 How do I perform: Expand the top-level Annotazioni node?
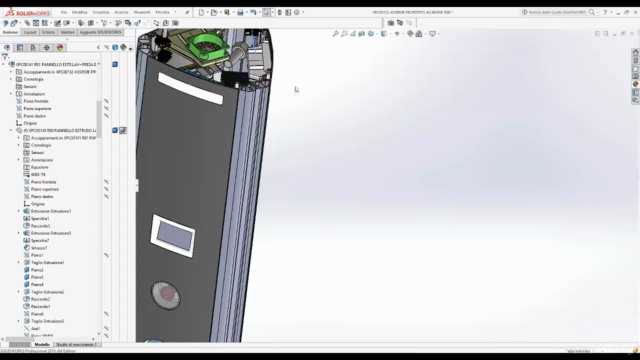click(11, 94)
